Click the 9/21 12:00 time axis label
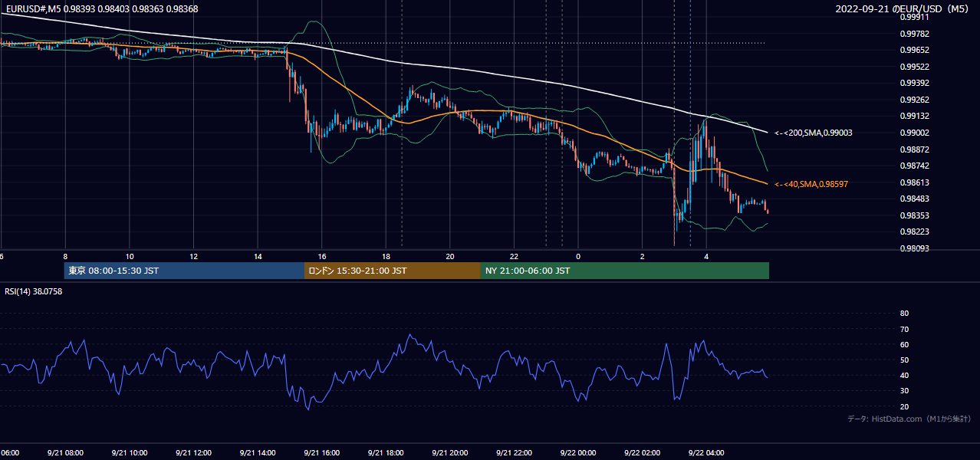This screenshot has width=980, height=460. click(193, 453)
